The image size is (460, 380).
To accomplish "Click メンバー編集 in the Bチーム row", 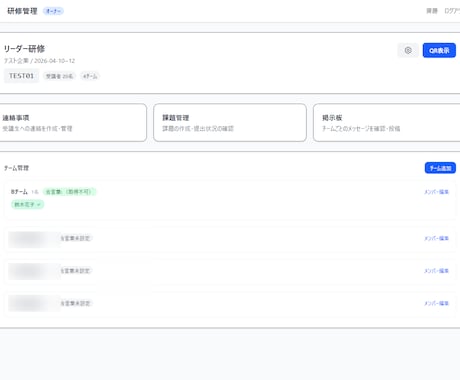I will (x=436, y=192).
